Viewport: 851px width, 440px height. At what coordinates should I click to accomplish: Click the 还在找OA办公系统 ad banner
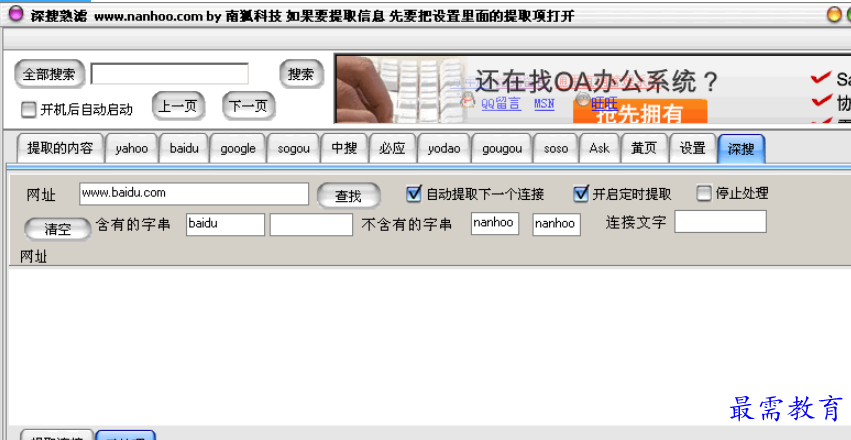pos(593,89)
